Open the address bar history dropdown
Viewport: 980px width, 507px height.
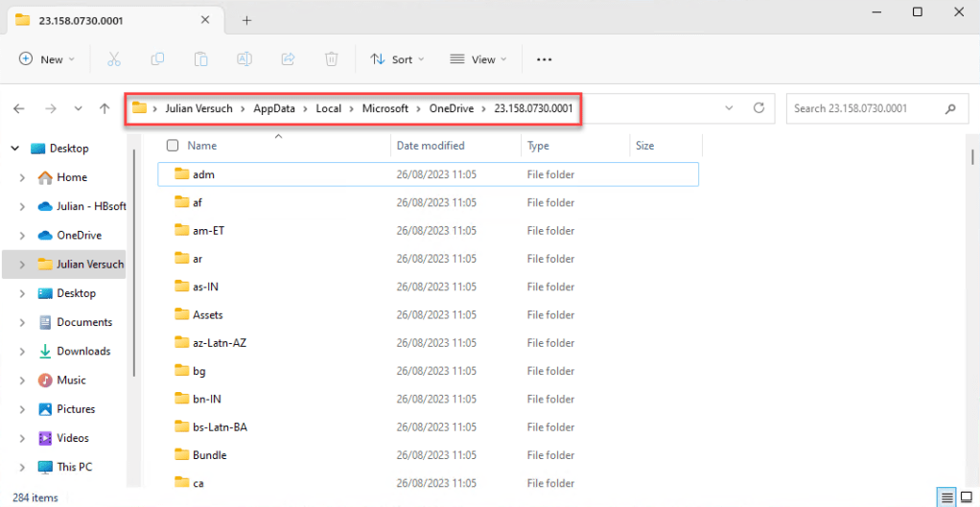[730, 108]
